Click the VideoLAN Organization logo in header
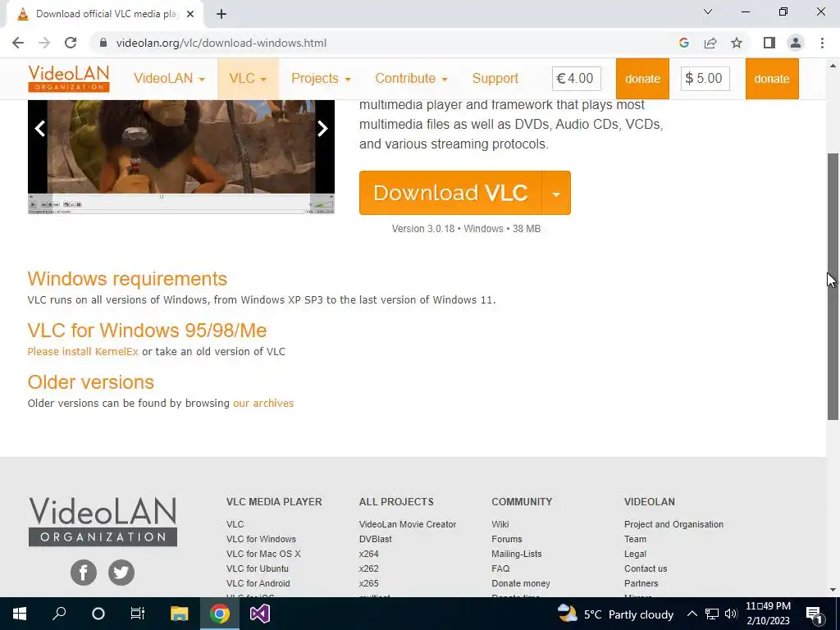 point(69,78)
